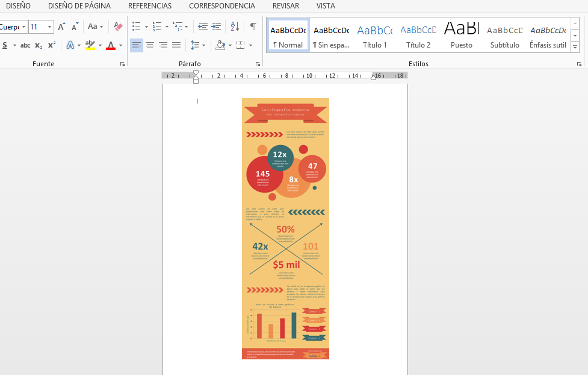Justify the paragraph text
This screenshot has width=588, height=375.
pos(176,45)
